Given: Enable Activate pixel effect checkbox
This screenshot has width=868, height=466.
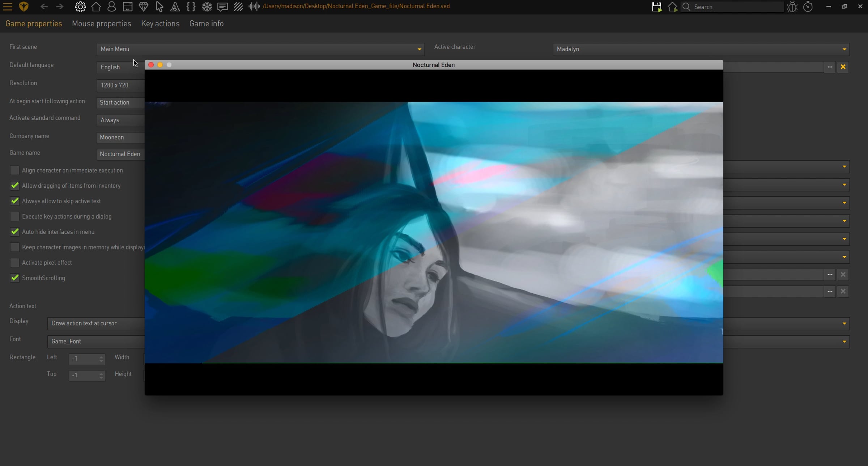Looking at the screenshot, I should pos(14,263).
